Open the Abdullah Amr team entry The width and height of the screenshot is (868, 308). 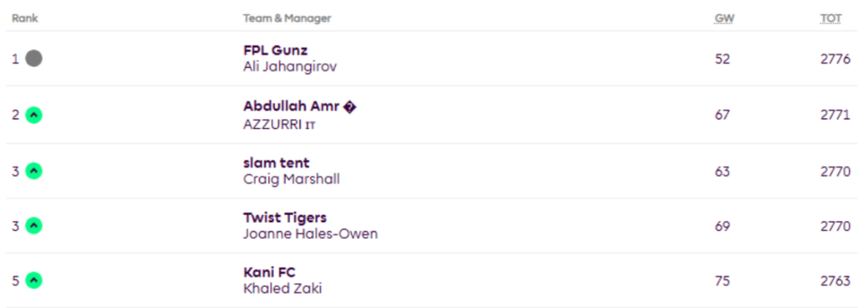299,106
